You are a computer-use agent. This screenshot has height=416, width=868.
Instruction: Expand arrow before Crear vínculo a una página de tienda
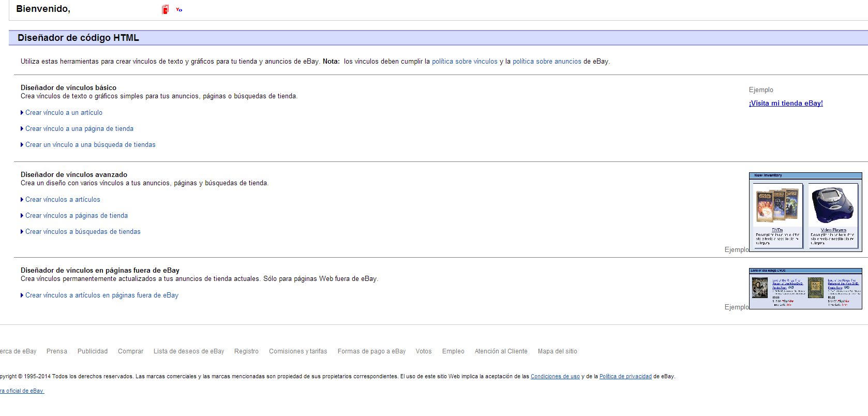[22, 129]
